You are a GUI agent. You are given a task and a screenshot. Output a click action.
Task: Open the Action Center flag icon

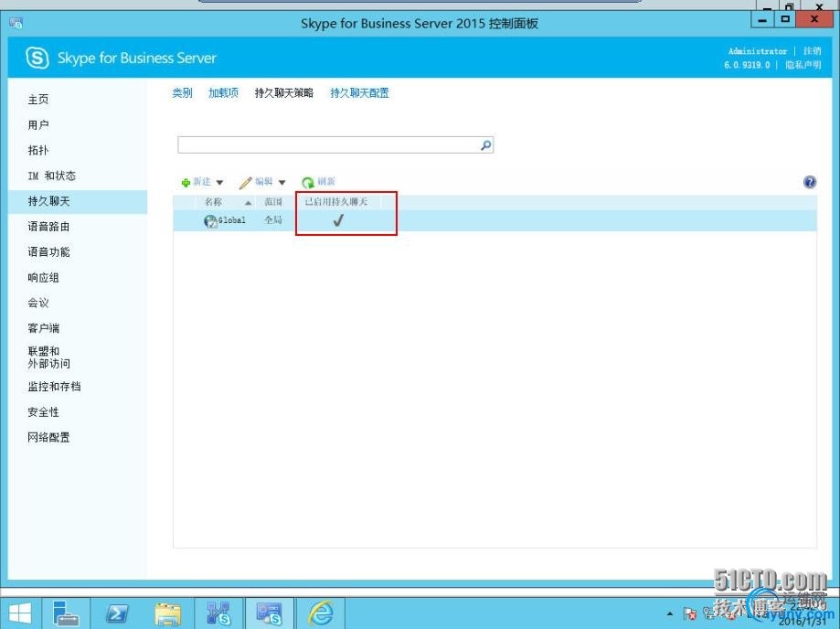pos(689,614)
